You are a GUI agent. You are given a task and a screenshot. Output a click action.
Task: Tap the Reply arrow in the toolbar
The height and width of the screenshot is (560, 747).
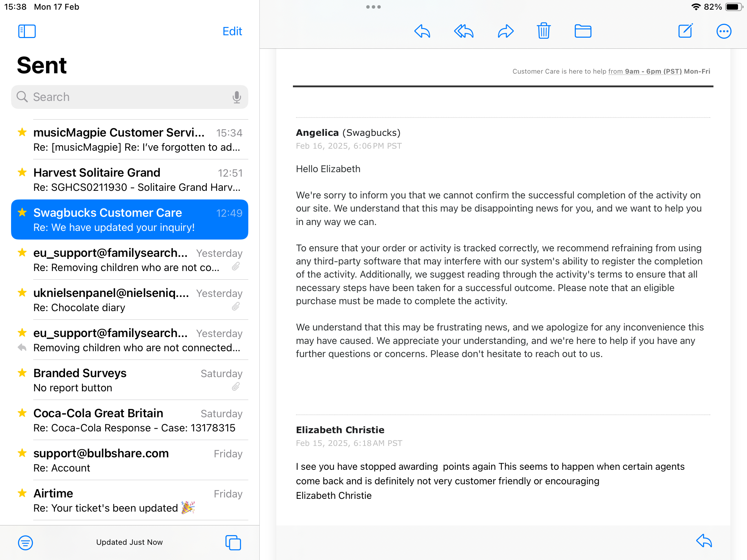tap(422, 31)
